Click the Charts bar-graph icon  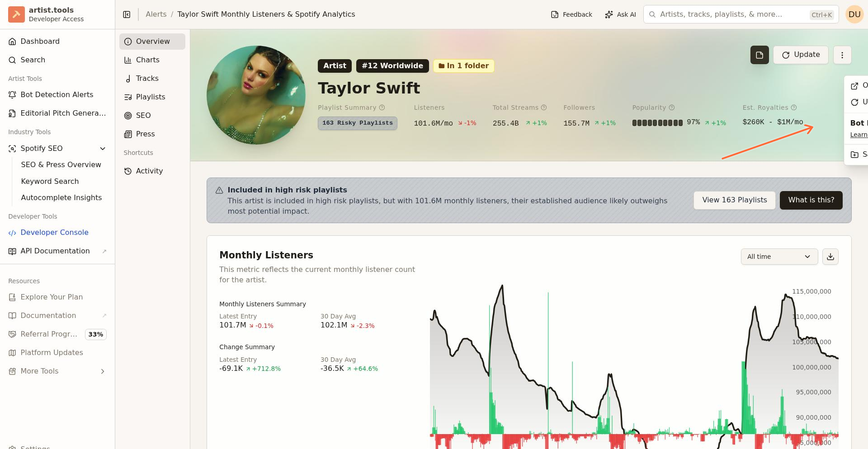coord(128,60)
